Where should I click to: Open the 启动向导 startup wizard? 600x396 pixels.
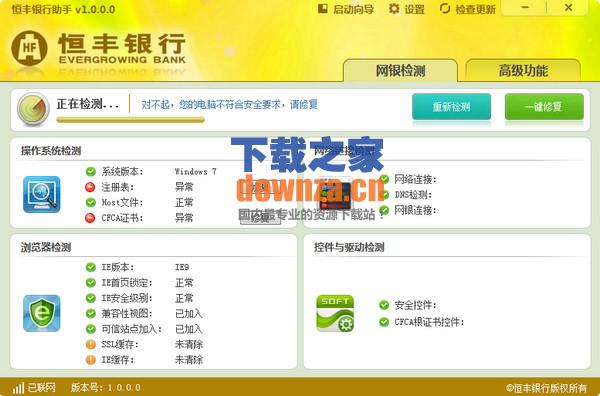(x=346, y=9)
